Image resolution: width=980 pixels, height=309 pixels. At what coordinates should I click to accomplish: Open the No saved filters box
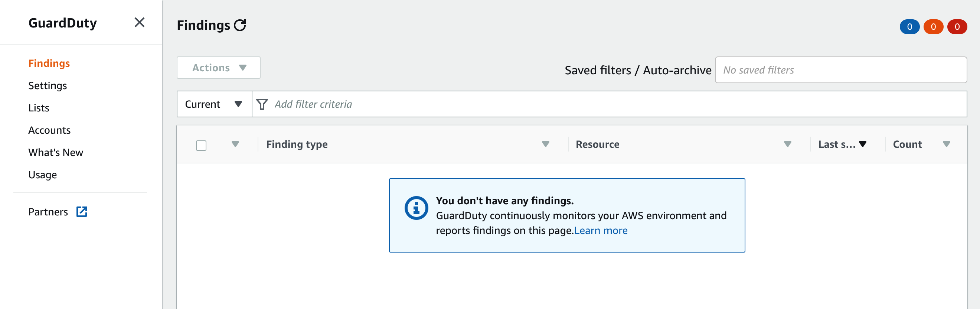(x=841, y=70)
